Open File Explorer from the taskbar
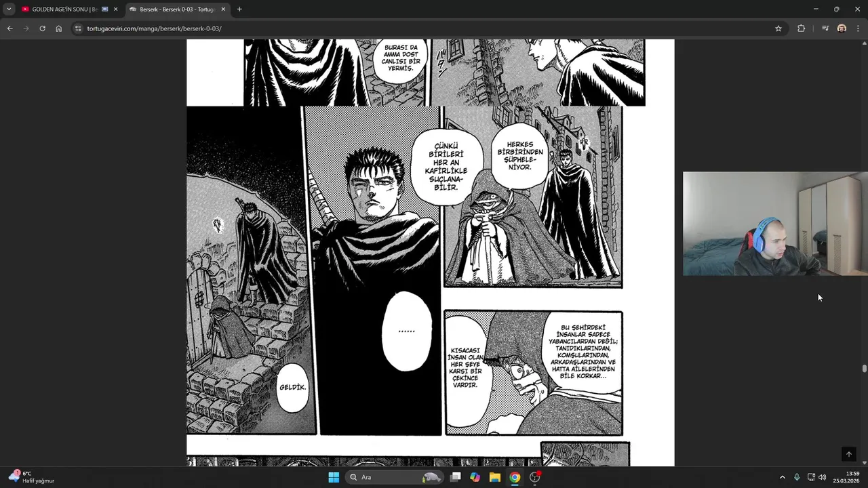This screenshot has width=868, height=488. coord(495,477)
